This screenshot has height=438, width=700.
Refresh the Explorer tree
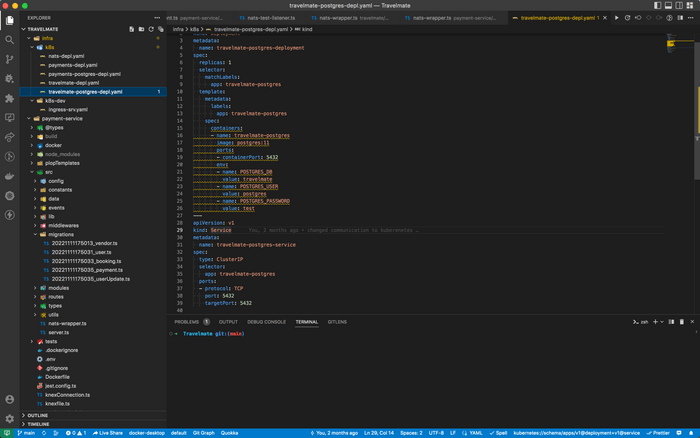(x=151, y=29)
